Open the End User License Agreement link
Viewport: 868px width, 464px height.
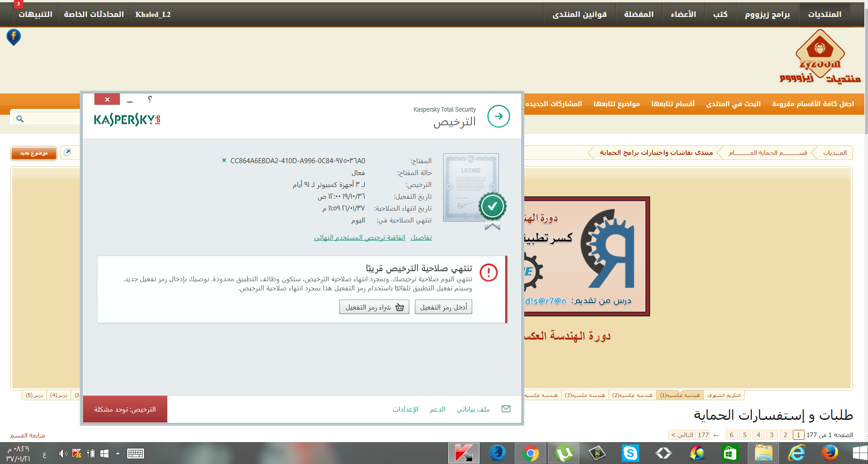[x=359, y=237]
